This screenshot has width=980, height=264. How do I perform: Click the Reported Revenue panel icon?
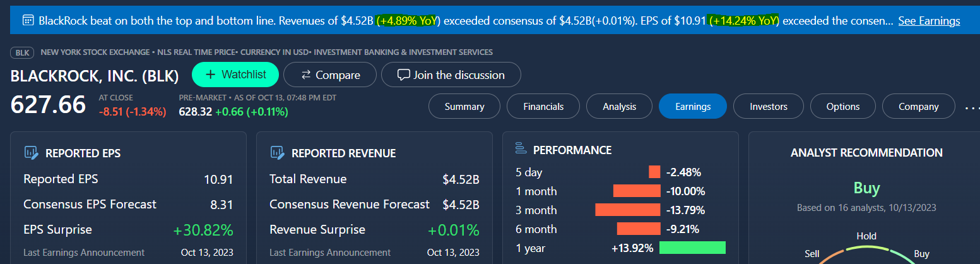point(277,152)
